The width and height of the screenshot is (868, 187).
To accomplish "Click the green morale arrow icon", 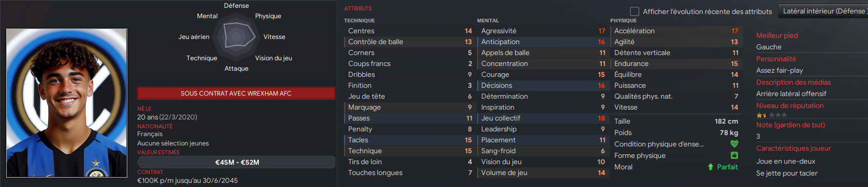I will coord(711,167).
